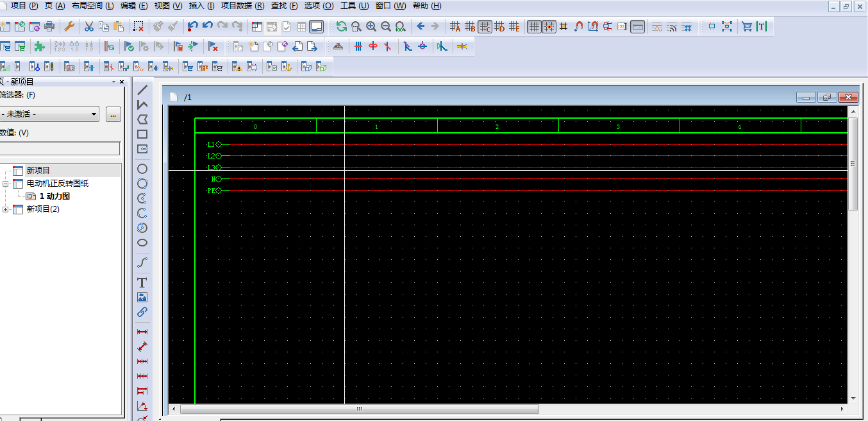Viewport: 868px width, 421px height.
Task: Open the 项目数据 (R) menu
Action: [242, 6]
